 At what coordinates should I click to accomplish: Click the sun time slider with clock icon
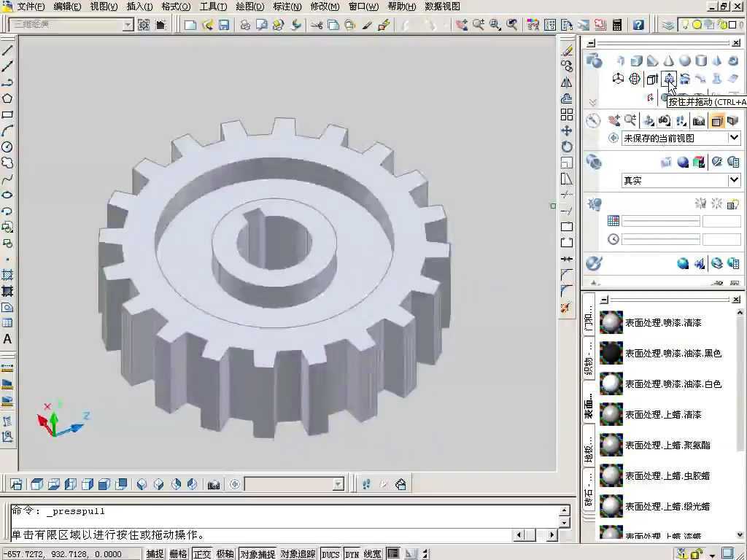point(661,239)
